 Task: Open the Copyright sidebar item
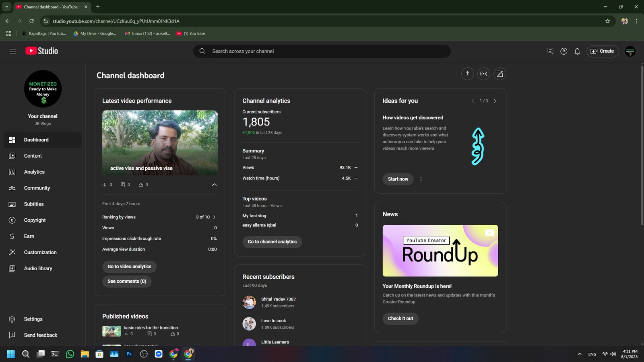[x=43, y=220]
